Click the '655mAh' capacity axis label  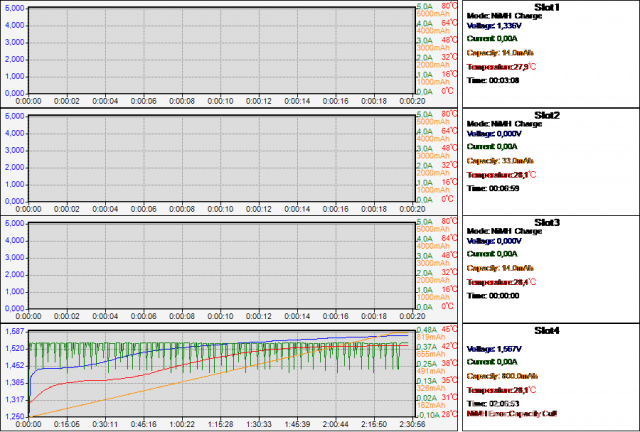430,354
